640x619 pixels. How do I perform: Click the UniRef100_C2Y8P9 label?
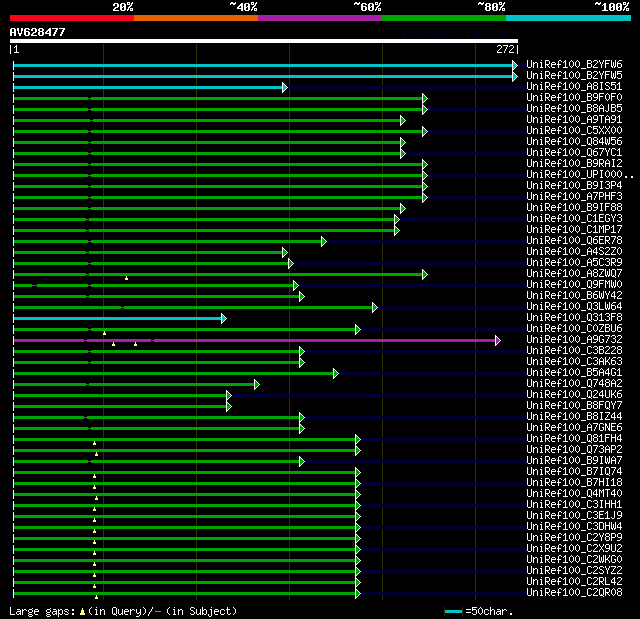point(574,537)
